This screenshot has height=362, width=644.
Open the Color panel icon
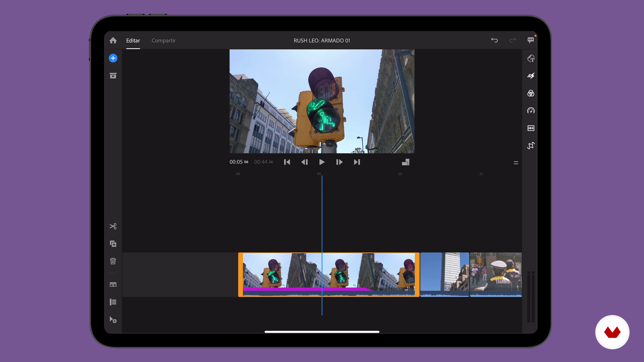531,93
